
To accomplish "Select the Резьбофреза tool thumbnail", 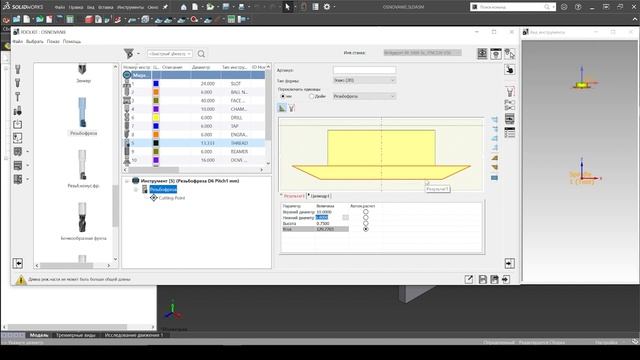I will (82, 117).
